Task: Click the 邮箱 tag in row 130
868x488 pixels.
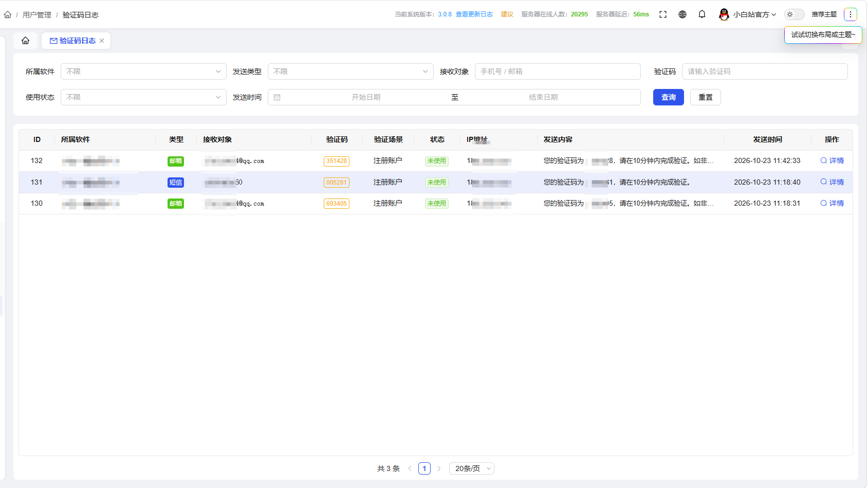Action: 176,204
